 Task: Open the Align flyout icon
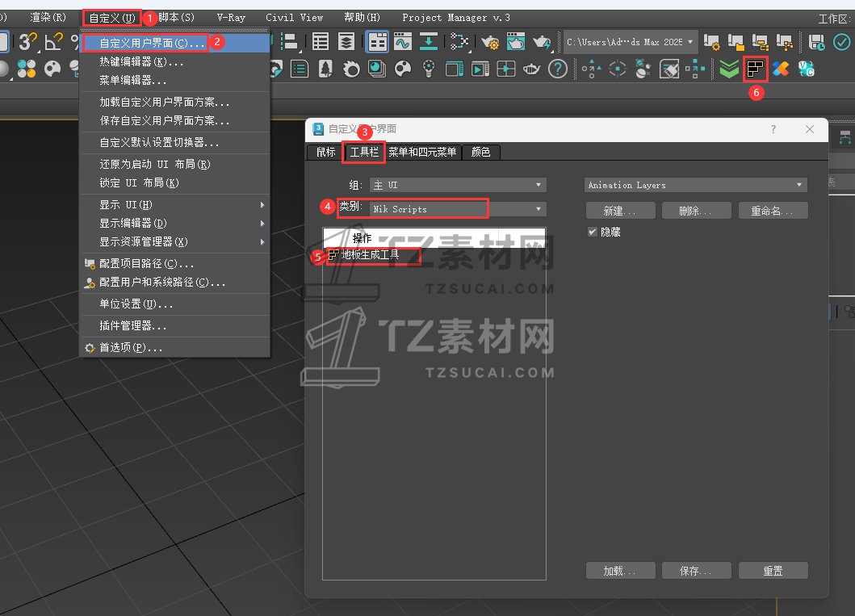click(290, 42)
